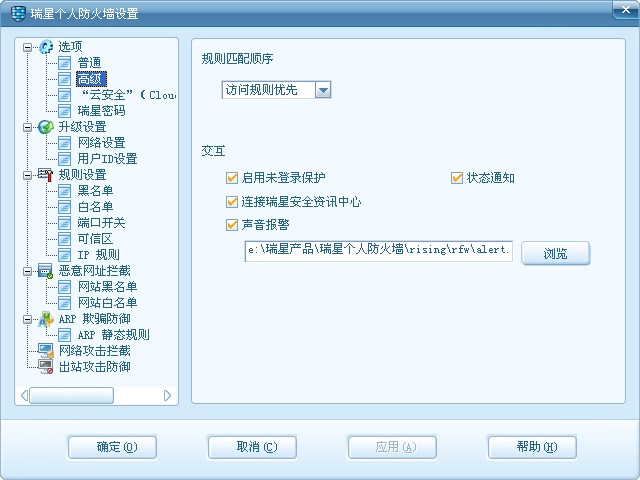
Task: Select the 高级 tree item
Action: pos(91,79)
